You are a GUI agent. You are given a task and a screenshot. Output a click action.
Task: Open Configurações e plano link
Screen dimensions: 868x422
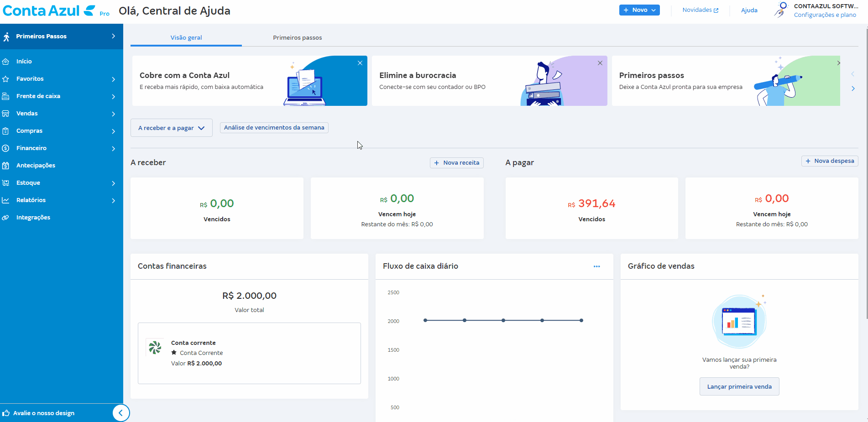coord(825,15)
